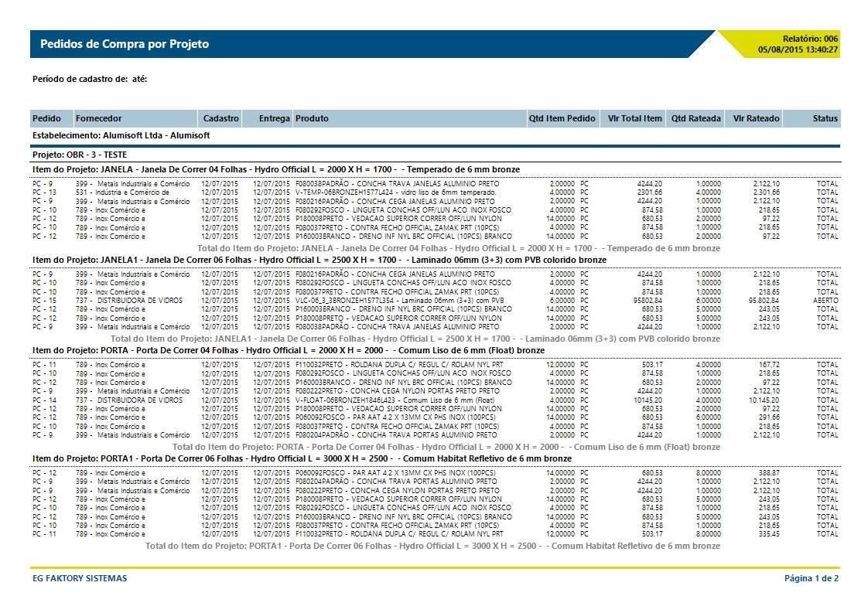Click the ABERTO status value
The image size is (868, 613).
point(825,300)
